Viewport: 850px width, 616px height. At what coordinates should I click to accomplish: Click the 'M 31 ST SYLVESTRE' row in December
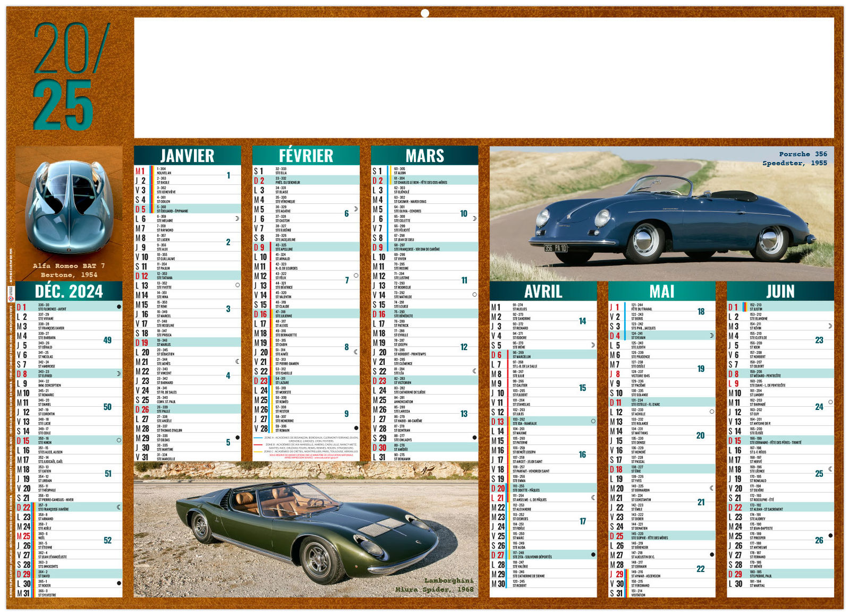click(x=69, y=593)
